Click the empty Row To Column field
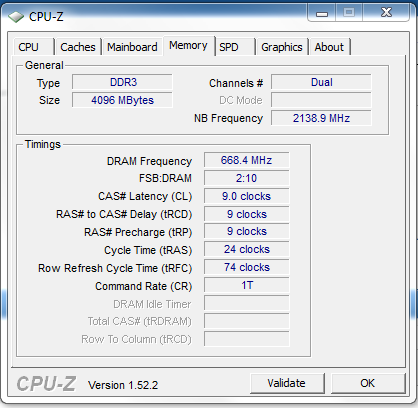Screen dimensions: 418x408 [x=247, y=339]
